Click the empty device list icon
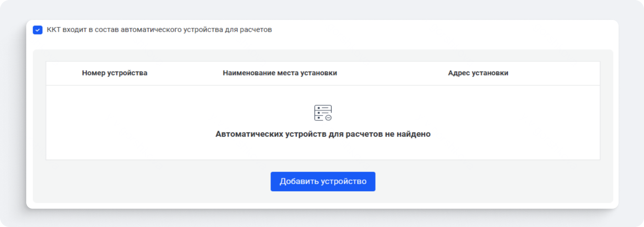 322,113
